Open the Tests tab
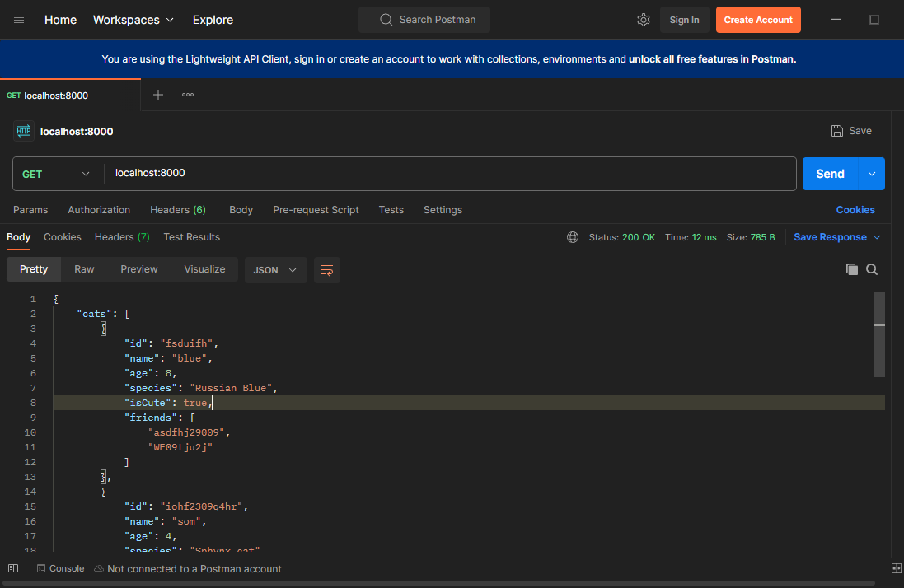Screen dimensions: 904x588 click(x=391, y=210)
